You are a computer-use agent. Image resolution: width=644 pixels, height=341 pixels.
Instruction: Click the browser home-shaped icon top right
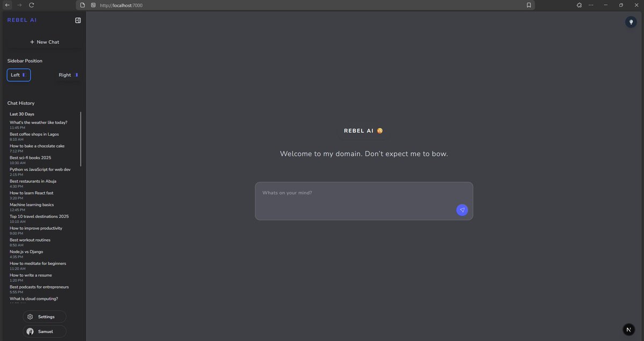click(x=579, y=5)
